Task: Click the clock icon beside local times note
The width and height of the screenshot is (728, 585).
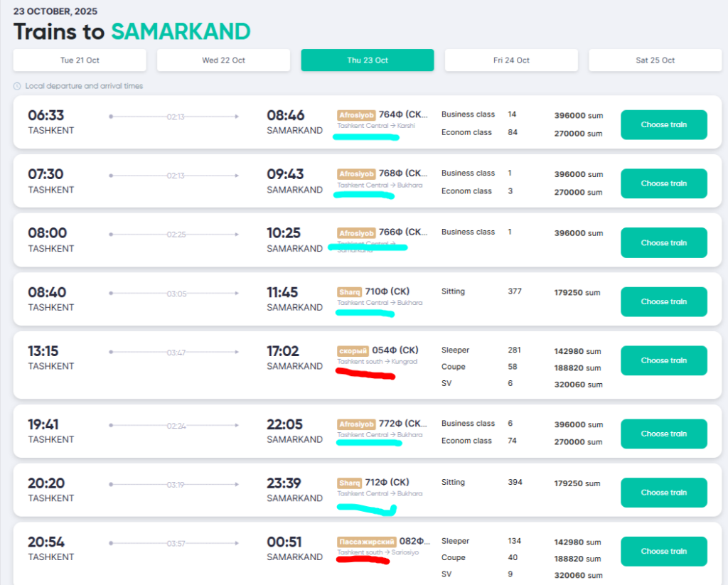Action: coord(17,86)
